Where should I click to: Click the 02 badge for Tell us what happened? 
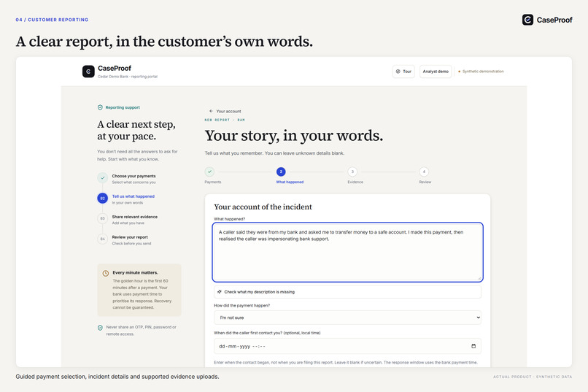[x=102, y=198]
